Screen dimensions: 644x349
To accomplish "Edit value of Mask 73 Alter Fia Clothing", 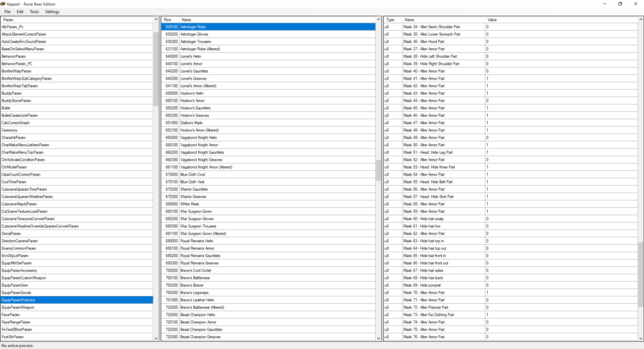I will [561, 315].
